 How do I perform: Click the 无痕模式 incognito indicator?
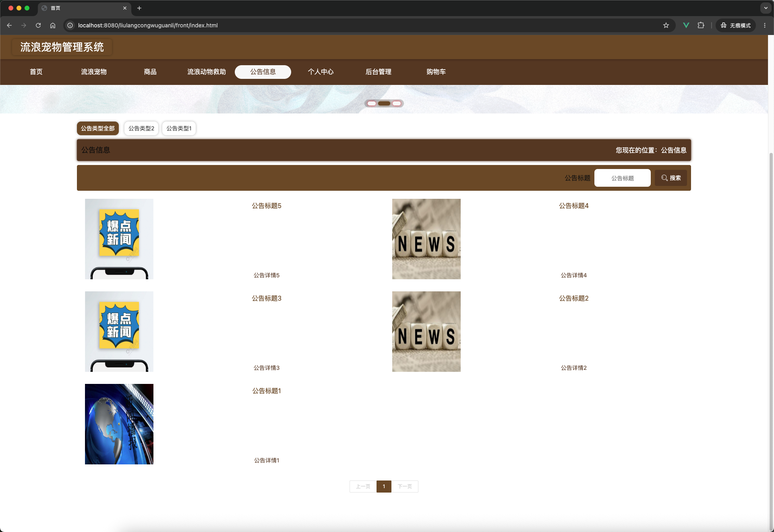pyautogui.click(x=736, y=25)
